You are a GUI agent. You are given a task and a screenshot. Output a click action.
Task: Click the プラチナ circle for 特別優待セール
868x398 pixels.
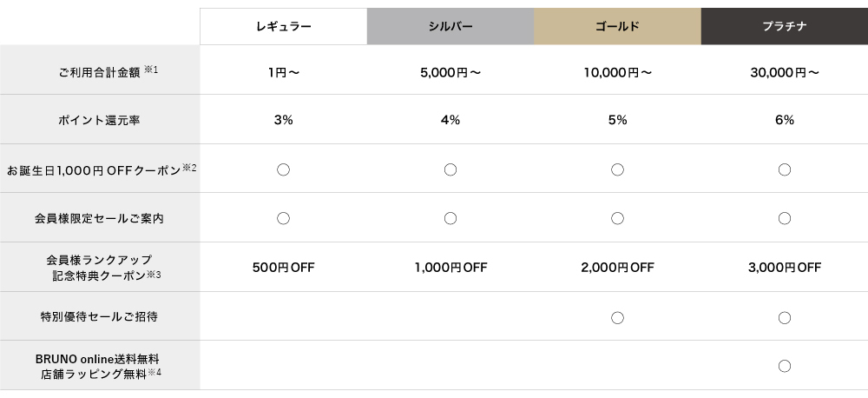pos(785,317)
